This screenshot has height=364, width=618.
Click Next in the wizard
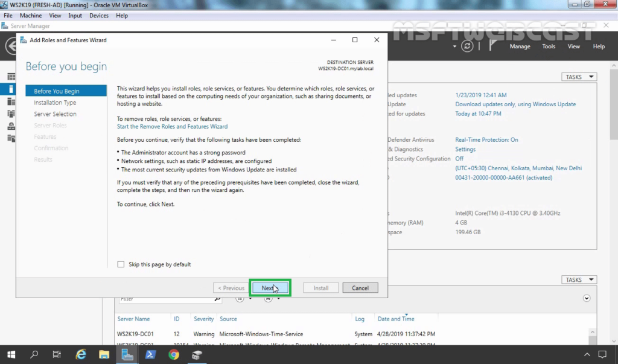click(x=270, y=288)
